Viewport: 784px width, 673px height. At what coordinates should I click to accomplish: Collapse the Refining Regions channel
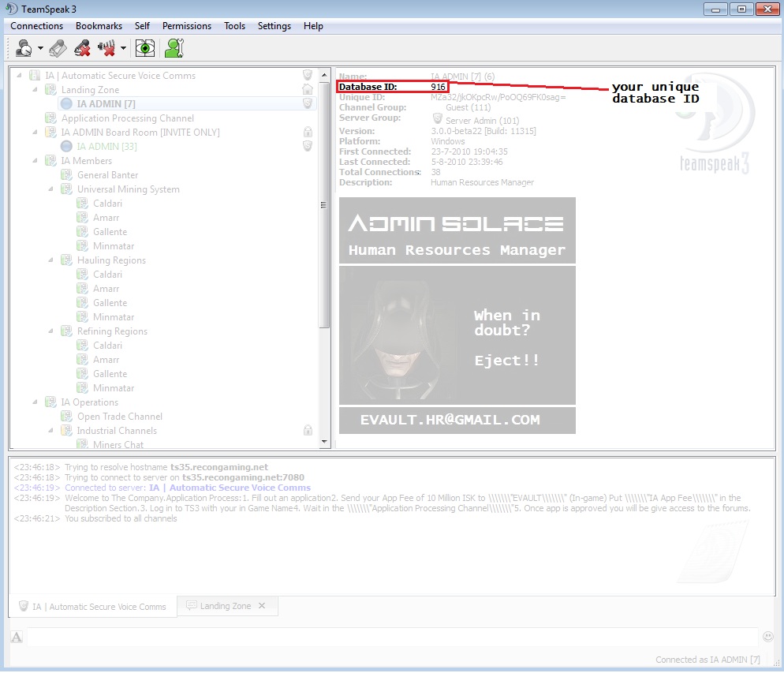tap(51, 331)
